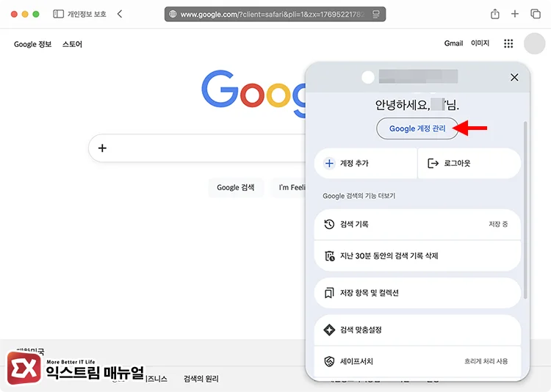
Task: Select 계정 추가 option
Action: tap(365, 163)
